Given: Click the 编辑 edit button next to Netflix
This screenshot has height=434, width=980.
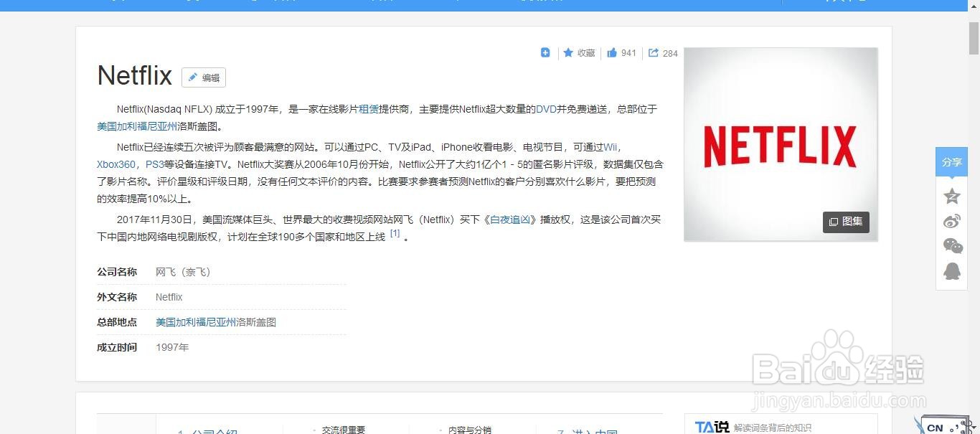Looking at the screenshot, I should pos(204,77).
